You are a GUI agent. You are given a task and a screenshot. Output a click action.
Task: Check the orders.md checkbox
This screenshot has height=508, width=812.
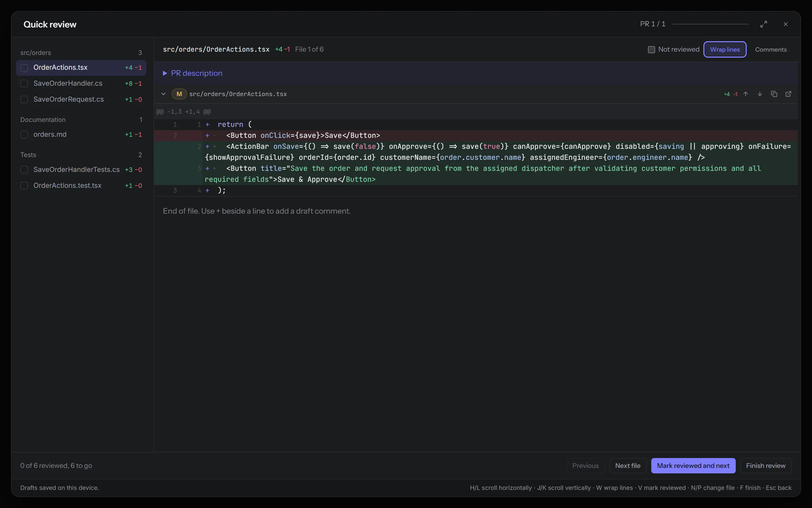pos(24,134)
